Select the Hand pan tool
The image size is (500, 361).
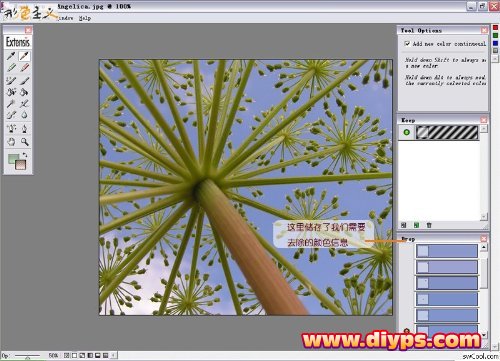11,142
